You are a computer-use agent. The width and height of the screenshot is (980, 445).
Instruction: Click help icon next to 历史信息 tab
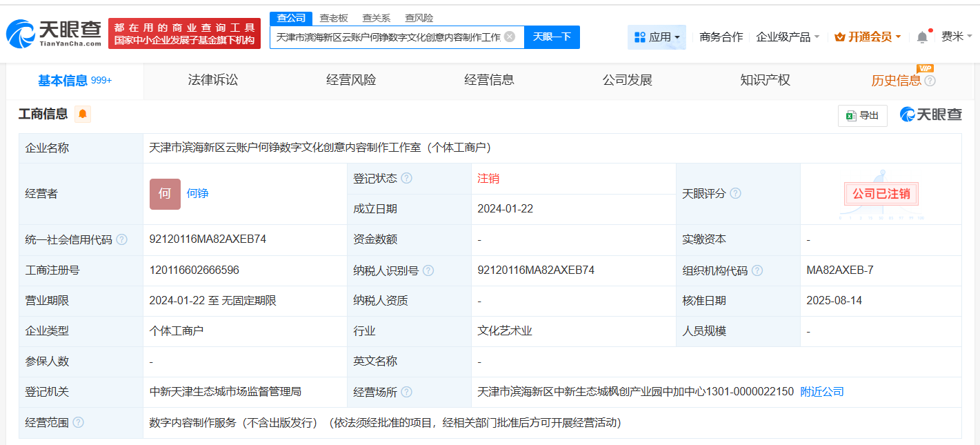click(930, 81)
